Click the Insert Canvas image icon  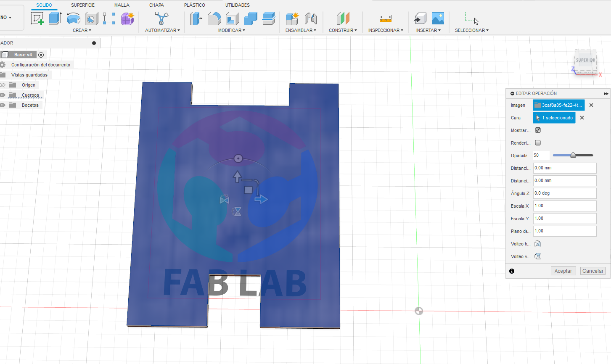[x=438, y=18]
